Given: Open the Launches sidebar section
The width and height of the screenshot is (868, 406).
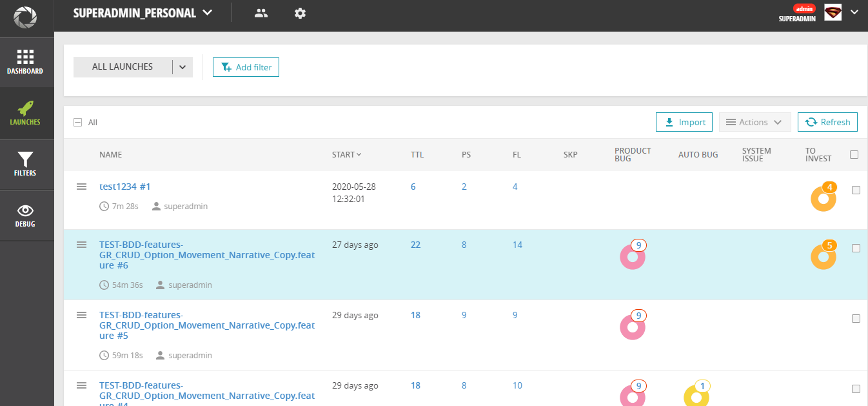Looking at the screenshot, I should click(x=26, y=114).
